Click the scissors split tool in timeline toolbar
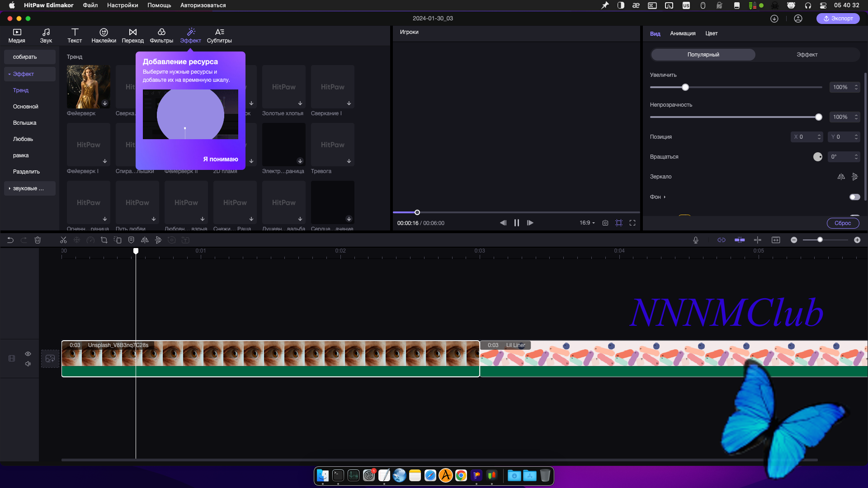This screenshot has height=488, width=868. 63,240
